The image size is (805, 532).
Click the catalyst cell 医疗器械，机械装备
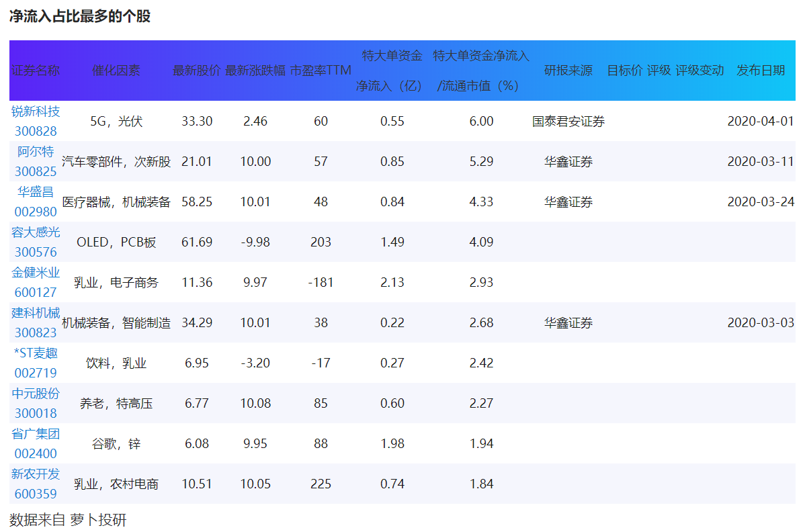pos(116,202)
